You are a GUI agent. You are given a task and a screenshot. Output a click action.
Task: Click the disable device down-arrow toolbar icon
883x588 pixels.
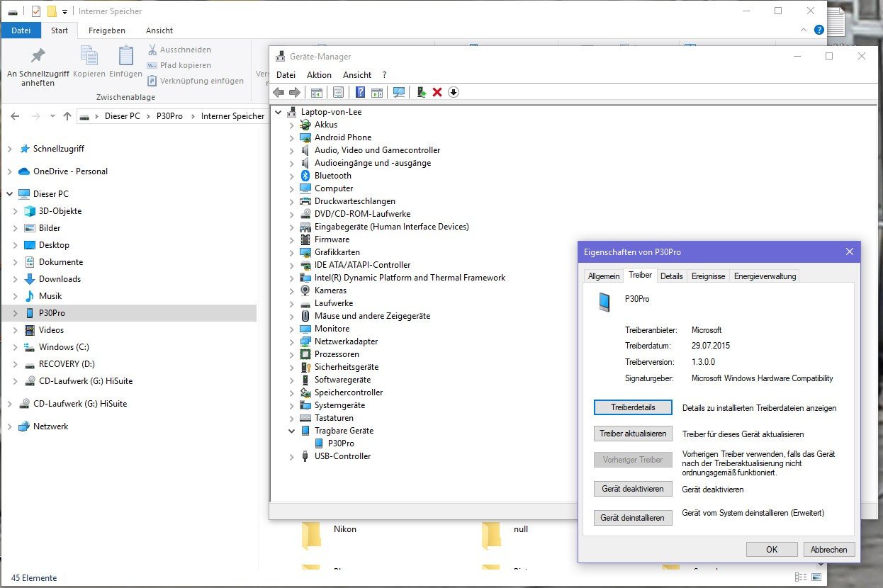(x=454, y=92)
